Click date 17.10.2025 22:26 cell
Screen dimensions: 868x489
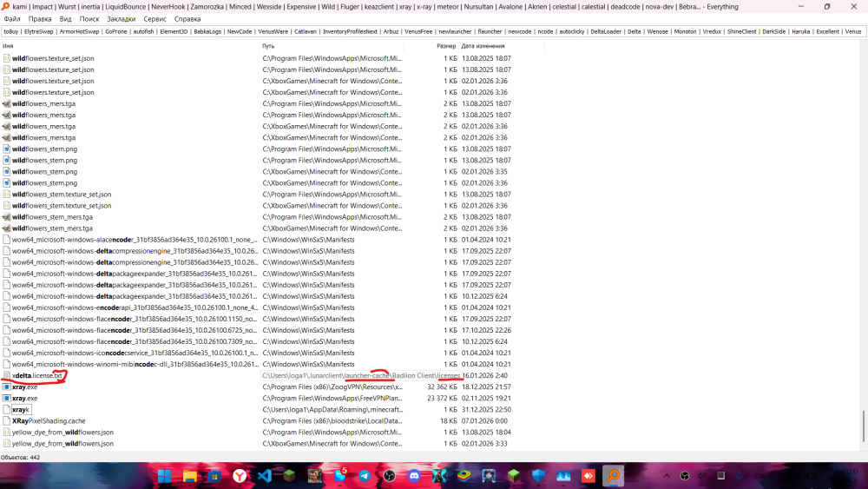point(486,330)
